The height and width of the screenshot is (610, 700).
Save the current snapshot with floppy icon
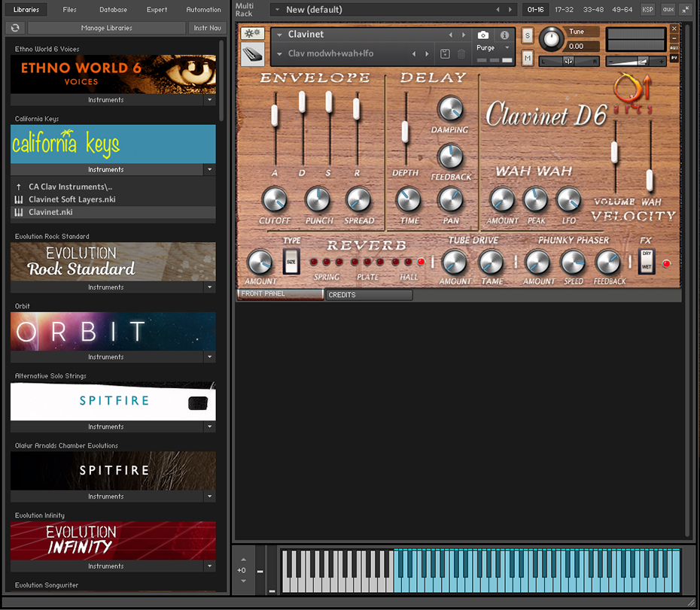pos(445,53)
